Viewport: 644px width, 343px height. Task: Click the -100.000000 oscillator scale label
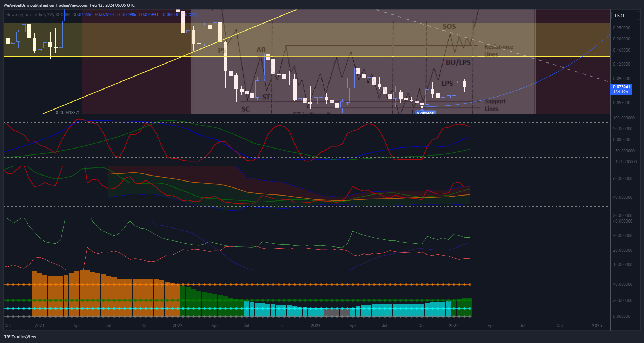click(x=624, y=162)
